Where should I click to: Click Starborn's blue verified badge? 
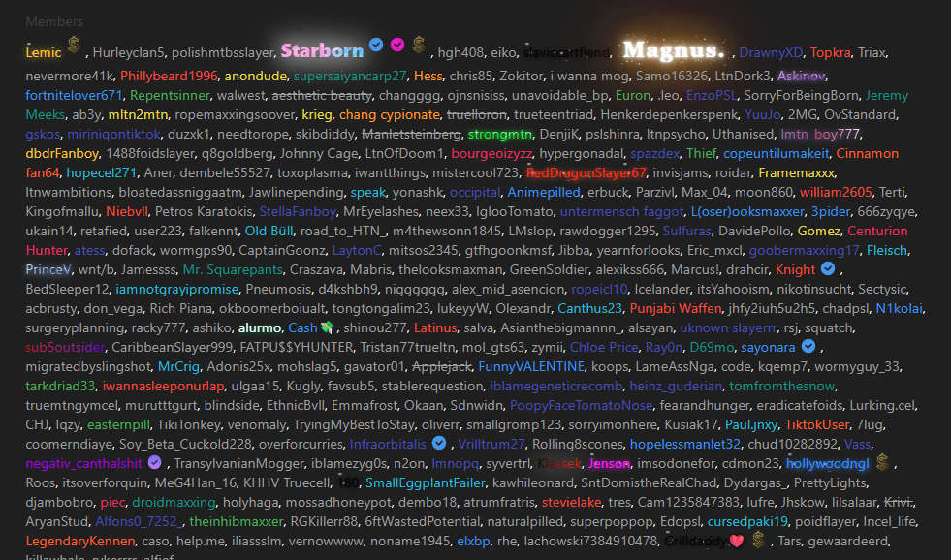[376, 45]
